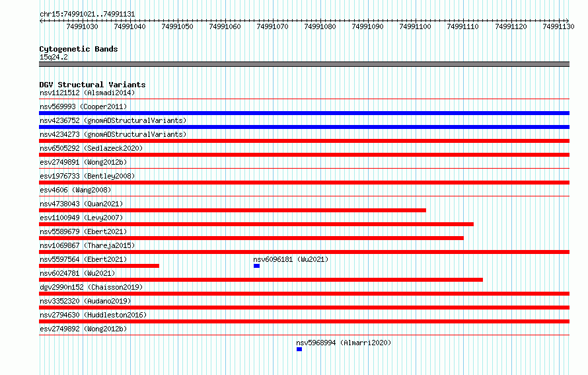Click the Cytogenetic Bands track title
Image resolution: width=588 pixels, height=375 pixels.
pos(79,49)
